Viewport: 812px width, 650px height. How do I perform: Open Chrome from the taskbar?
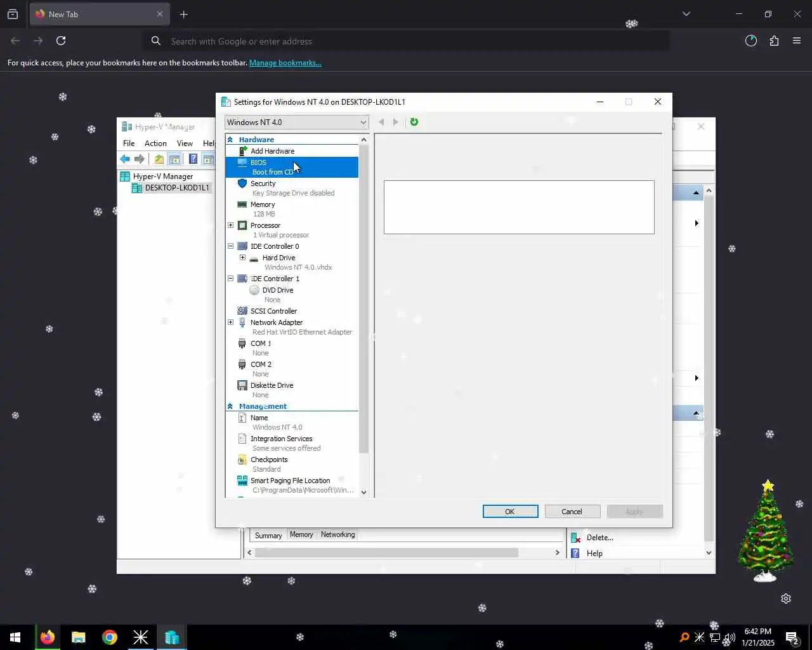(x=110, y=637)
